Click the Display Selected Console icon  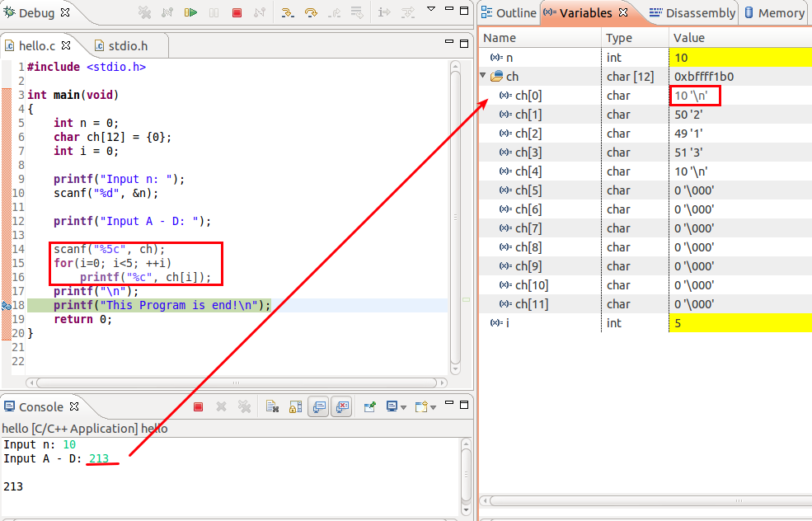coord(392,407)
